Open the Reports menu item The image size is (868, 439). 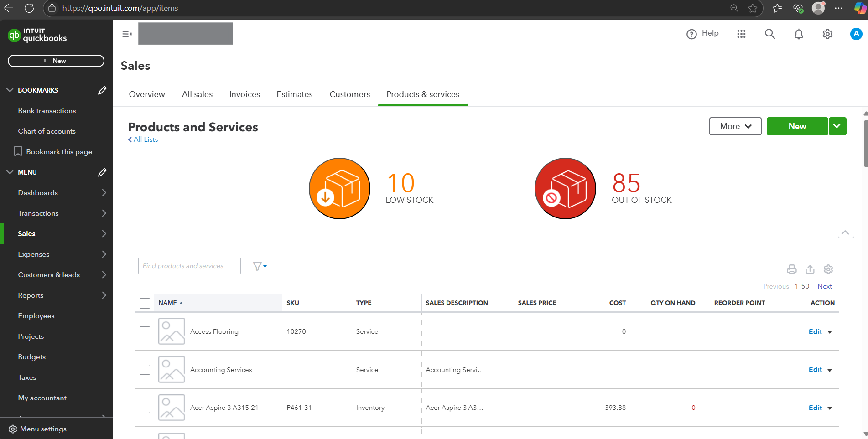31,295
